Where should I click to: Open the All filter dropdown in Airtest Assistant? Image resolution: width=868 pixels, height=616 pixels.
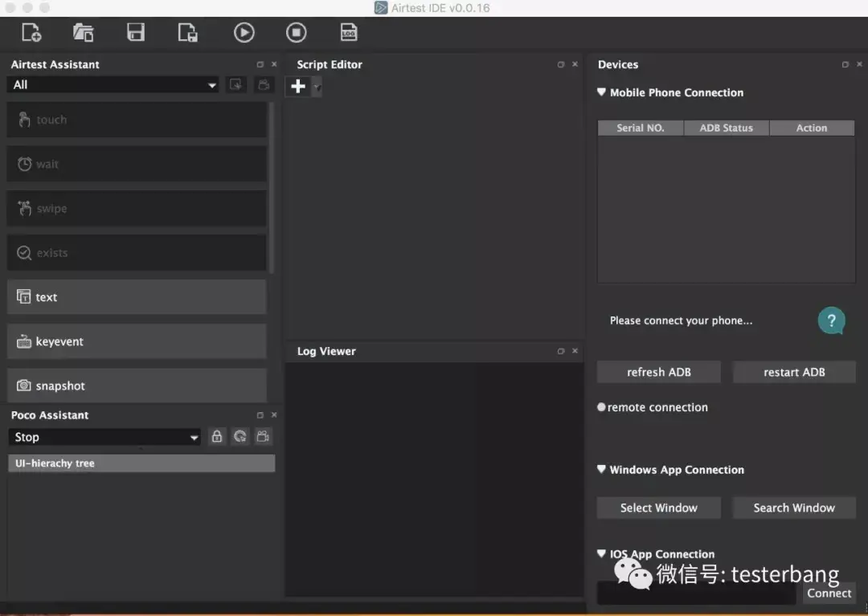pyautogui.click(x=113, y=84)
